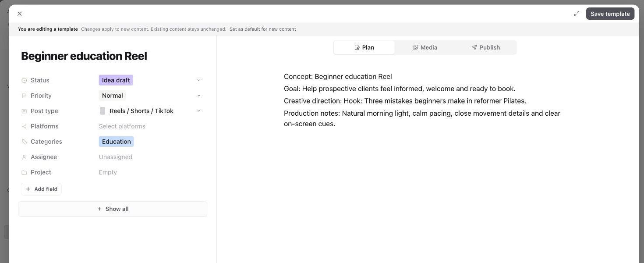The width and height of the screenshot is (644, 263).
Task: Click the Publish tab paper plane icon
Action: tap(474, 47)
